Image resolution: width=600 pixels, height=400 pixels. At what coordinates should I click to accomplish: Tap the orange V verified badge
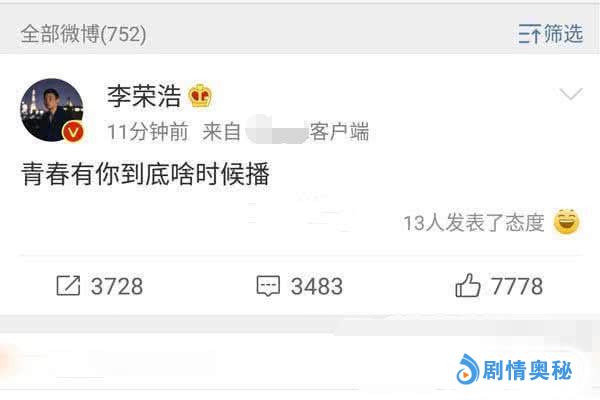pyautogui.click(x=73, y=132)
